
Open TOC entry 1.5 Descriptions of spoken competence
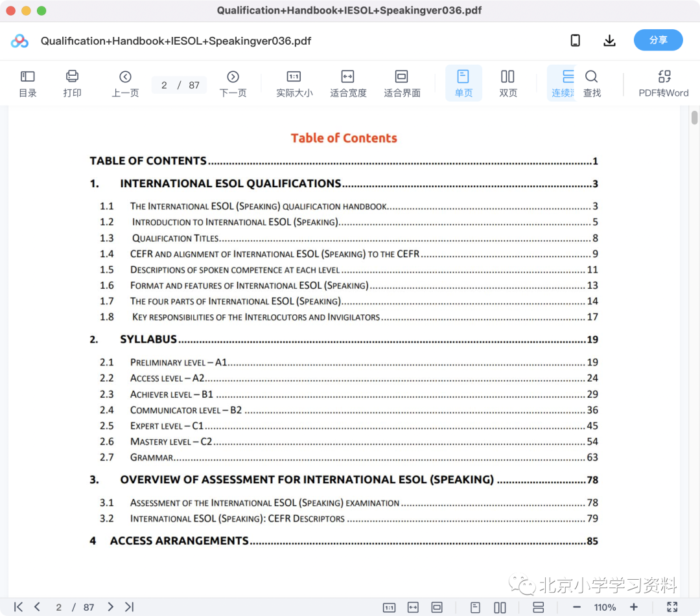pyautogui.click(x=349, y=269)
